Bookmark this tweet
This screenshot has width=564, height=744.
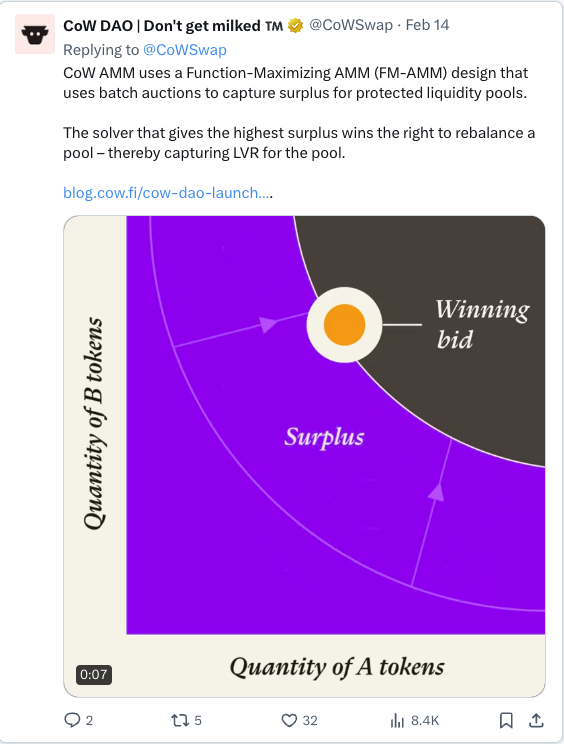(x=506, y=720)
